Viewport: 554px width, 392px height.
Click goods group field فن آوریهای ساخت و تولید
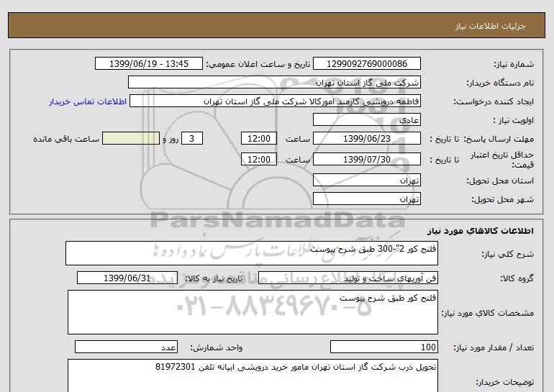[348, 278]
